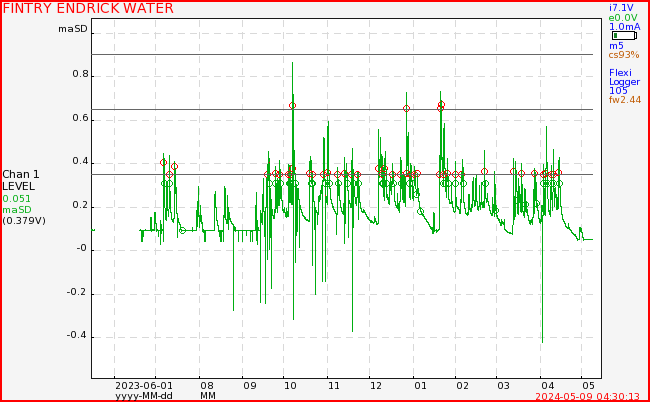
Task: Click the green marker near 0.1 after June
Action: point(182,230)
